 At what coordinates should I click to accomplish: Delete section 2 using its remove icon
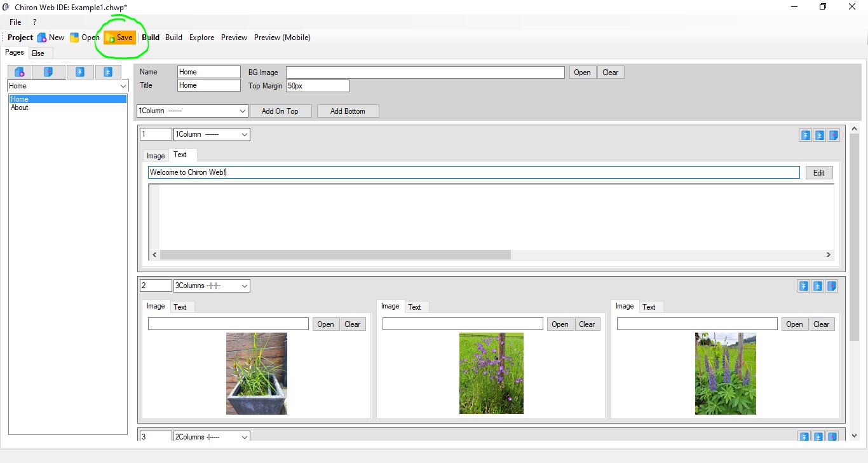832,286
